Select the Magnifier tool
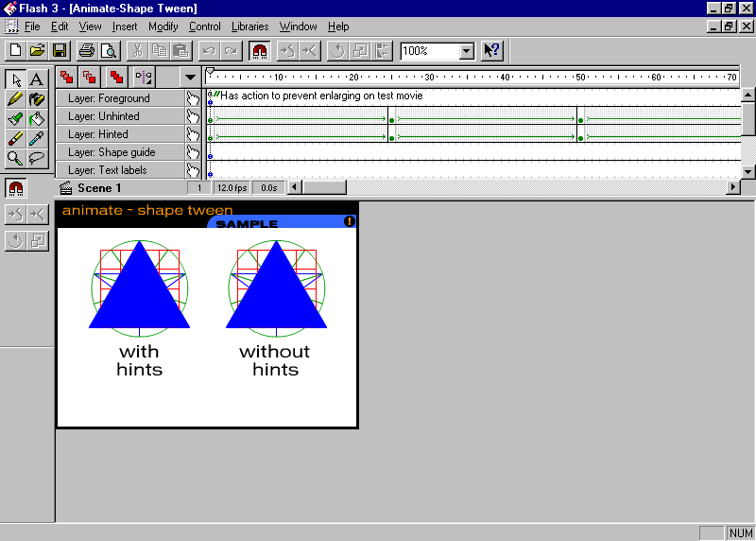 tap(16, 158)
